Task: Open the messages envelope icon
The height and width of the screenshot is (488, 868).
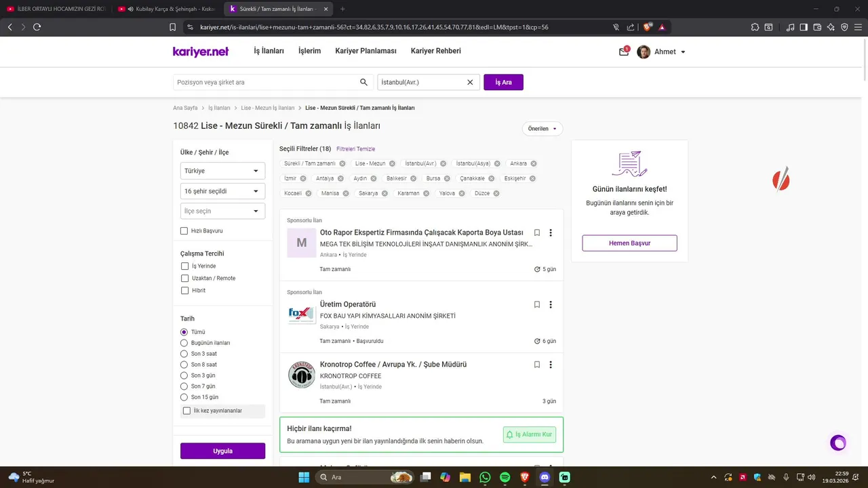Action: 624,52
